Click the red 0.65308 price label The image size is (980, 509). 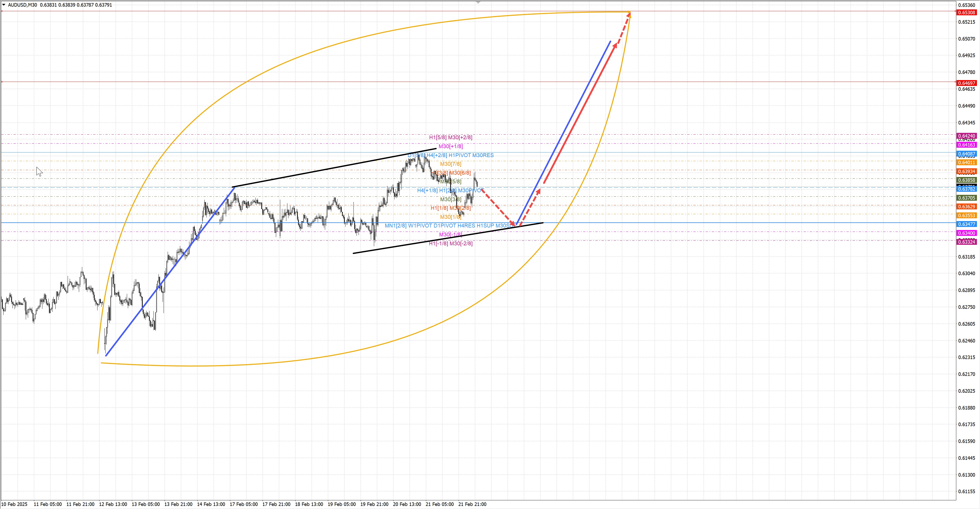coord(966,12)
